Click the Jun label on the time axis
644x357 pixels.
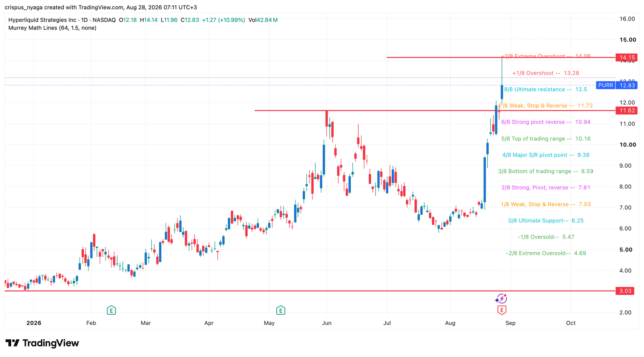click(327, 323)
